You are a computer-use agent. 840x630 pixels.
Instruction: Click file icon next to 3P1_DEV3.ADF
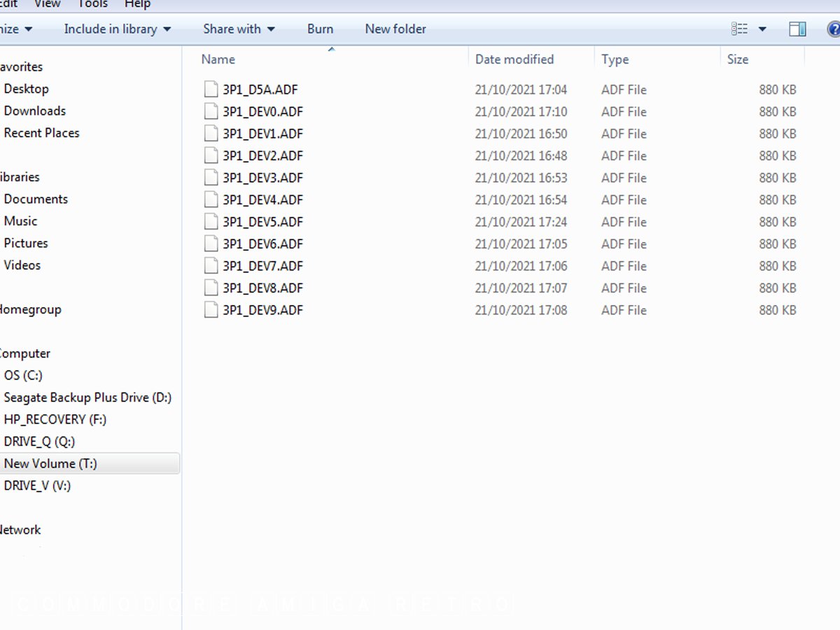click(211, 178)
